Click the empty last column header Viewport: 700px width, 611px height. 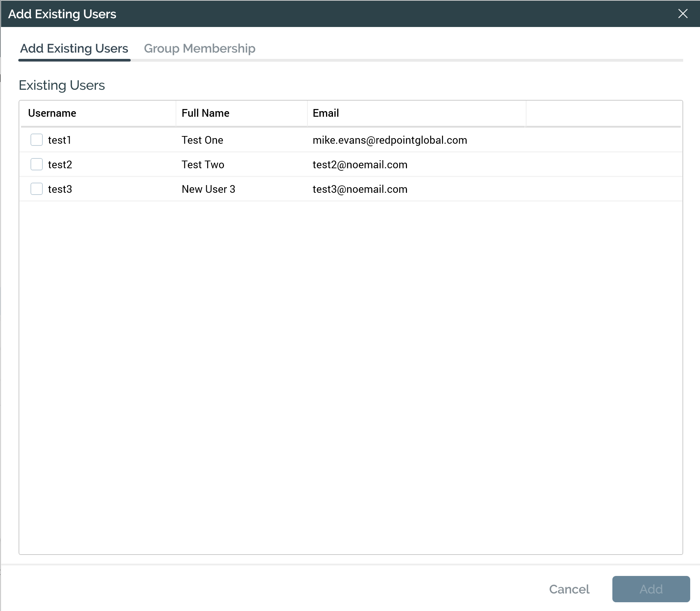[x=603, y=113]
